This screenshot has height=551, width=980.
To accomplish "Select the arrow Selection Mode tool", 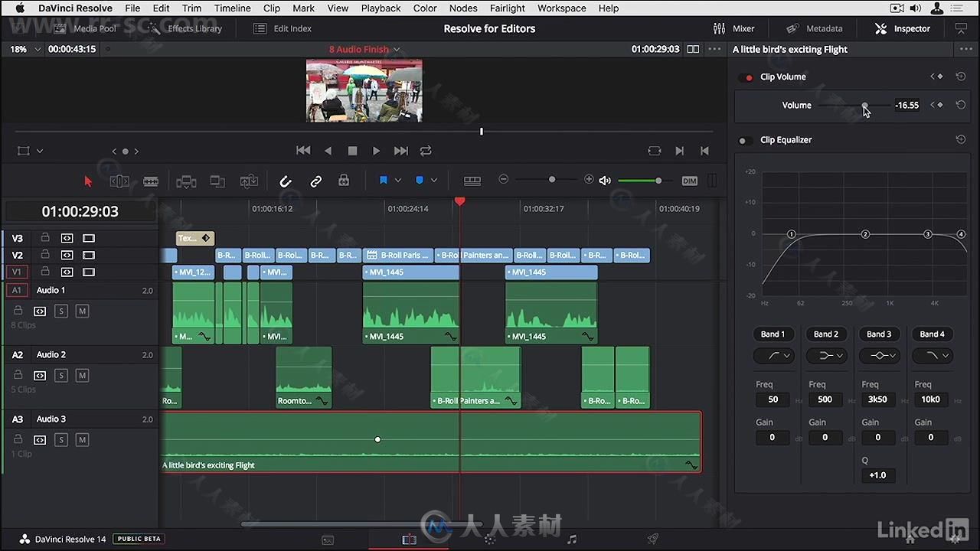I will 88,181.
